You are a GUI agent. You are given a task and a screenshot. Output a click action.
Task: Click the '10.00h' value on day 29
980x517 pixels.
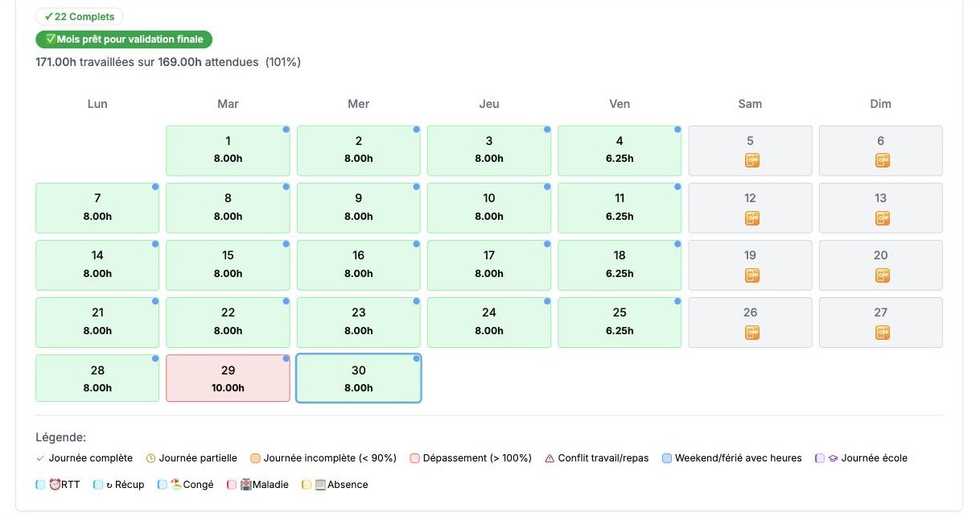(x=229, y=388)
